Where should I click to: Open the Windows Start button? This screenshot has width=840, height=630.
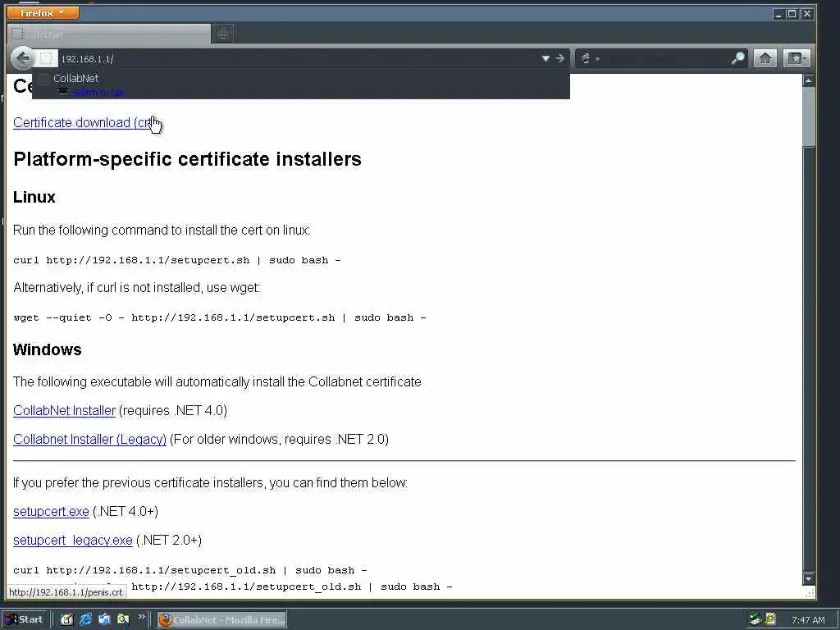pos(25,619)
